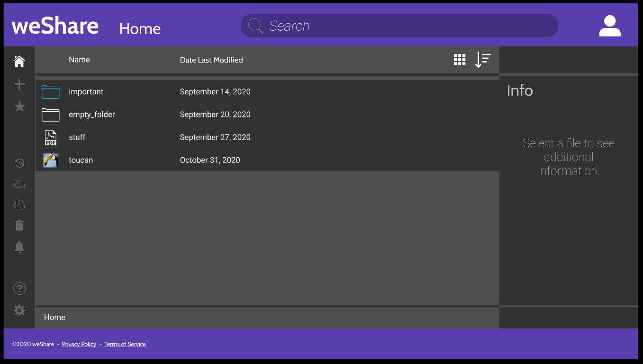Sort by Name column header
This screenshot has width=643, height=364.
pos(79,60)
